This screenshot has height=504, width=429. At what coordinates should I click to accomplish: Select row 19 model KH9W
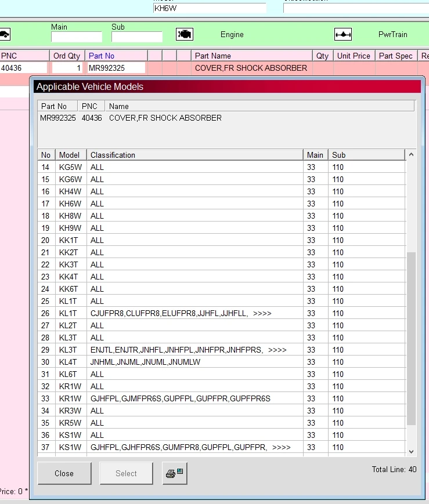(221, 228)
